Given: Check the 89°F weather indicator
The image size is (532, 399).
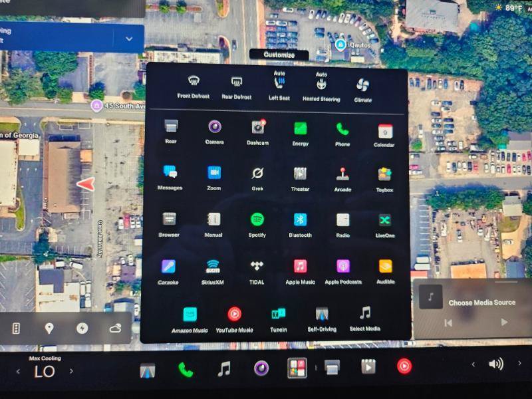Looking at the screenshot, I should point(509,8).
